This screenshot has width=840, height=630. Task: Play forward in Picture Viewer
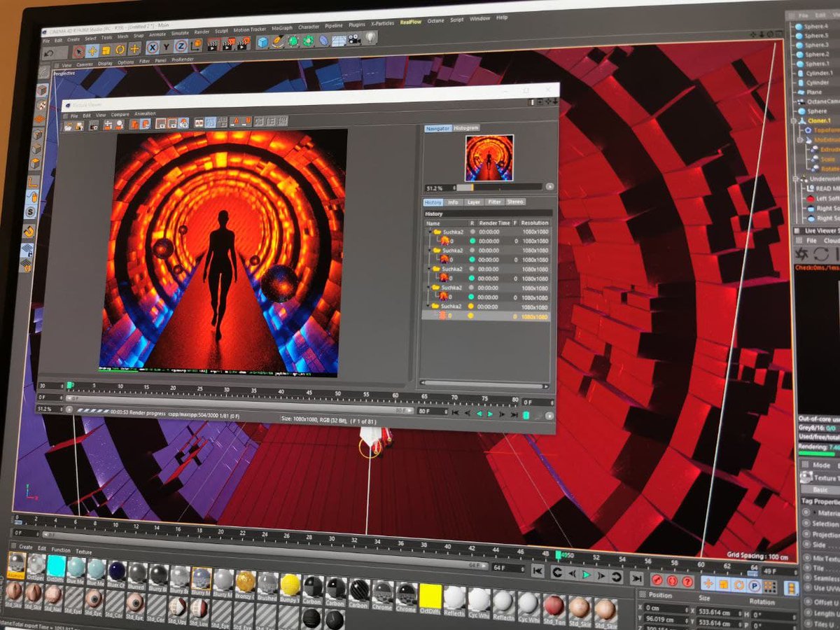[x=490, y=414]
